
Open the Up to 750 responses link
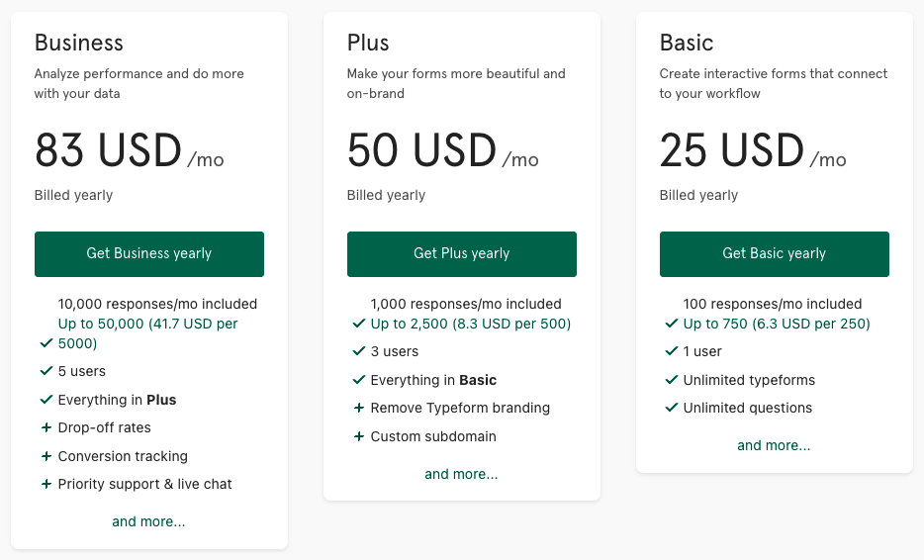(776, 324)
